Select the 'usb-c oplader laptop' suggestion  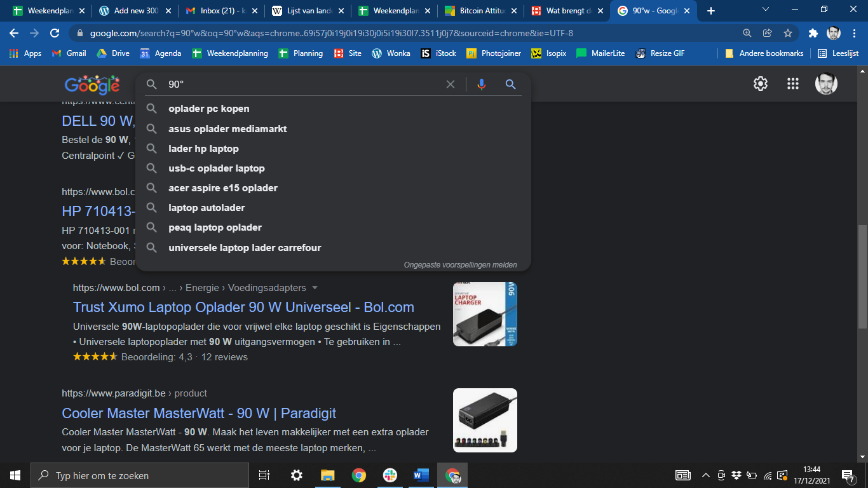click(217, 168)
